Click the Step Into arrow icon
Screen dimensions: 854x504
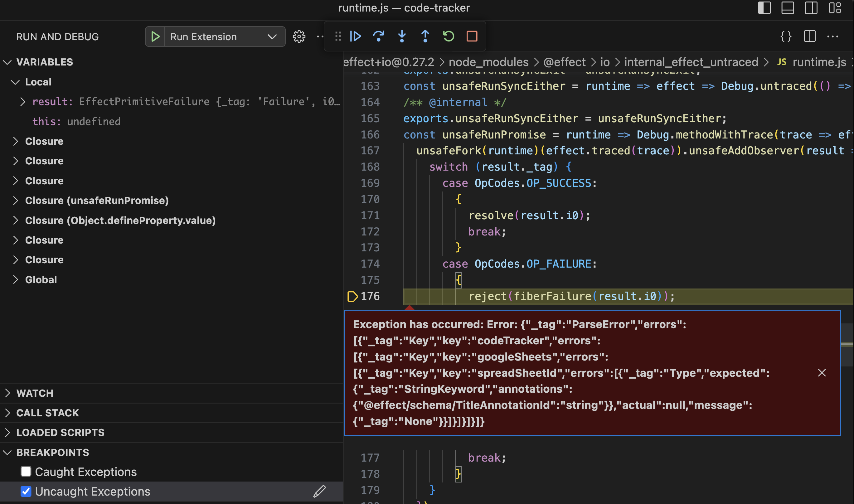(x=402, y=36)
